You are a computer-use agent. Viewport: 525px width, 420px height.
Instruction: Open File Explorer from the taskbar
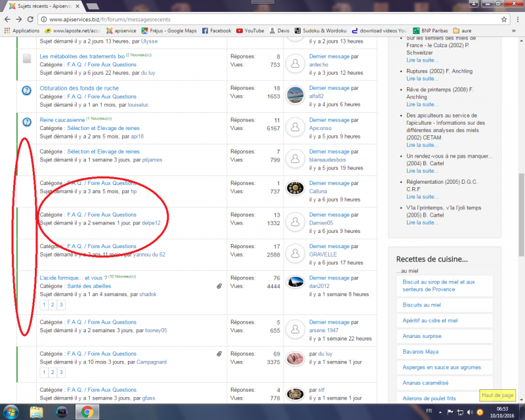click(x=37, y=411)
